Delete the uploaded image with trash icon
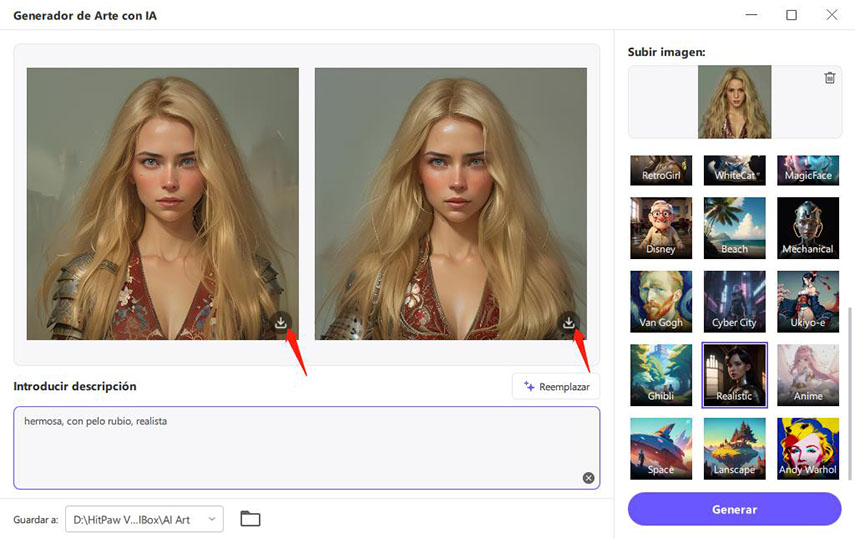Image resolution: width=855 pixels, height=539 pixels. click(x=829, y=78)
